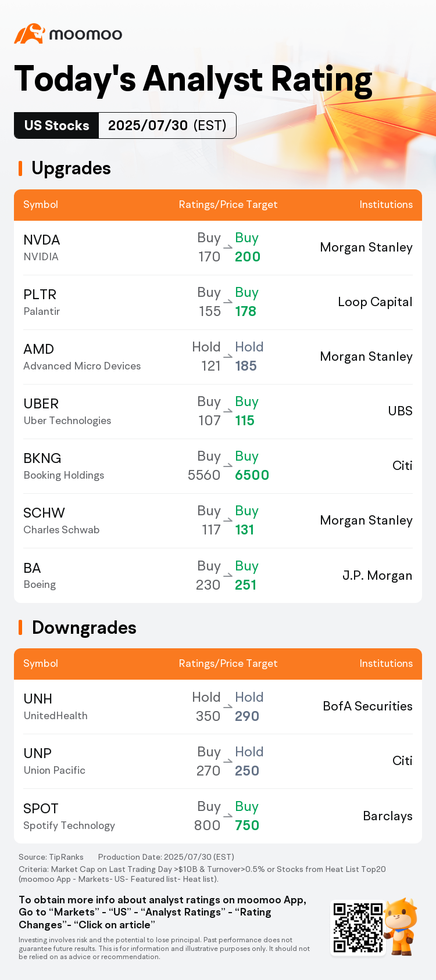The height and width of the screenshot is (980, 436).
Task: Click the moomoo bull logo icon
Action: click(30, 34)
